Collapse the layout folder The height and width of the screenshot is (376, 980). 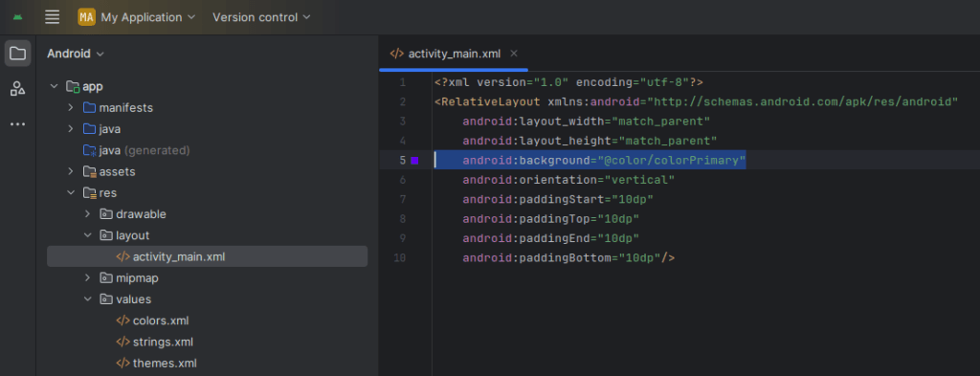point(87,235)
